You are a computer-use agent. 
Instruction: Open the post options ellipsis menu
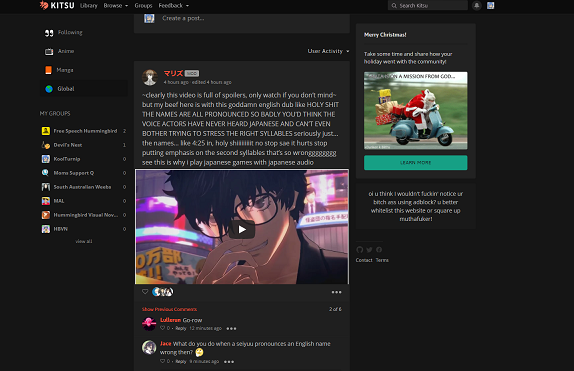(336, 292)
